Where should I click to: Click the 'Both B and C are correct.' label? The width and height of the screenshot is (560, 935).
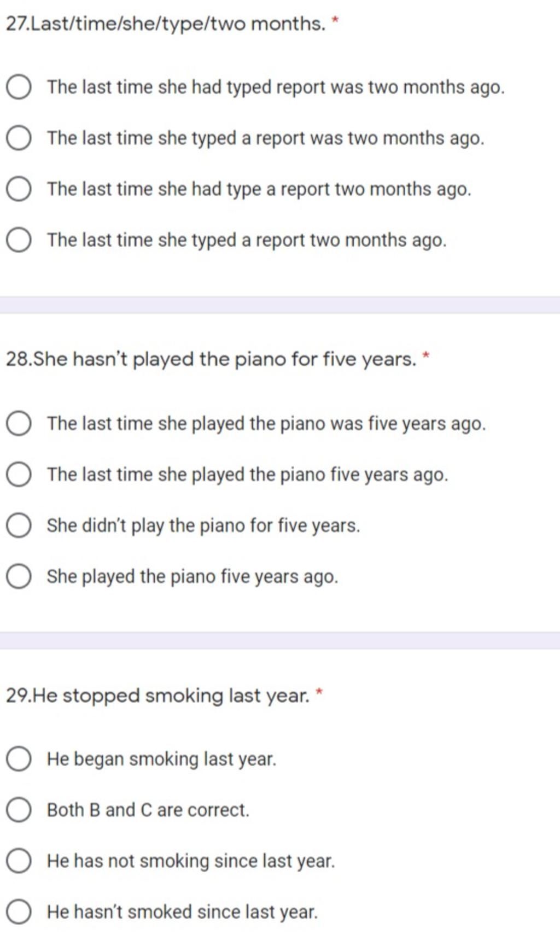tap(148, 810)
